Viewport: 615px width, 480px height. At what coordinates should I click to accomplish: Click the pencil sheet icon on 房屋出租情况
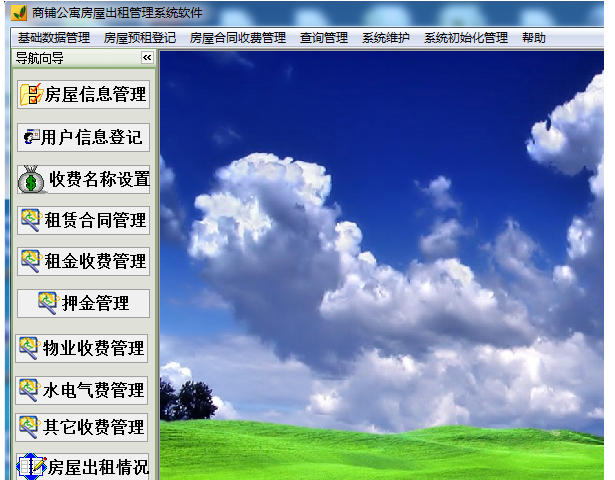pos(31,467)
